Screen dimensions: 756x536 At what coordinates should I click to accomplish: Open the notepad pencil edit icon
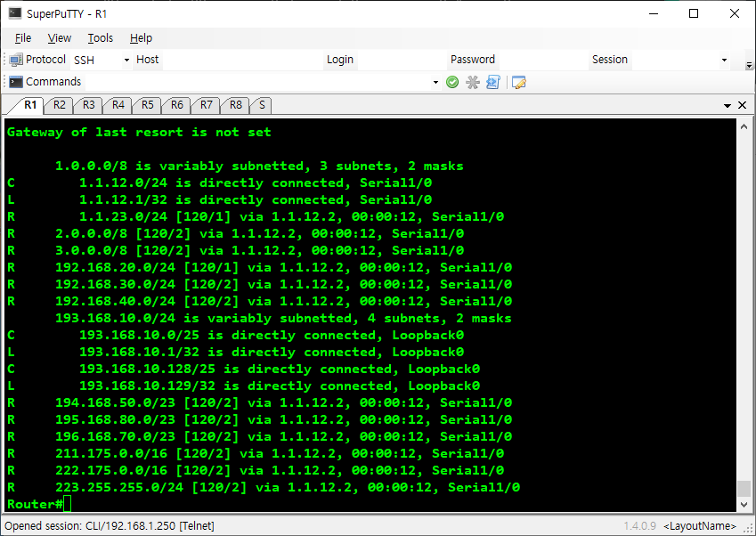[x=519, y=83]
